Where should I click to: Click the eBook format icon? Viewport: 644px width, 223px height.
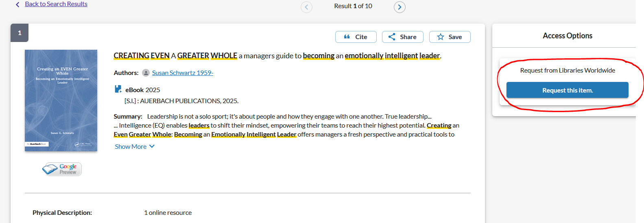118,89
